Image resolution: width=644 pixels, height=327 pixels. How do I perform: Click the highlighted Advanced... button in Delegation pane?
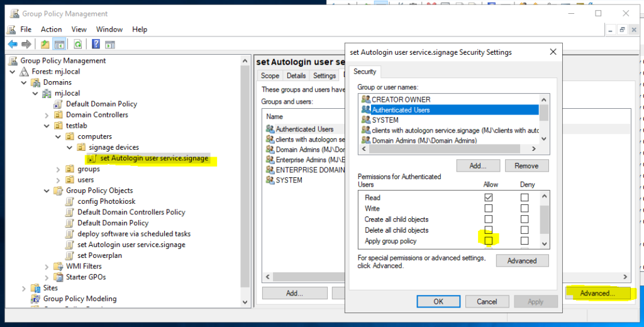pyautogui.click(x=597, y=293)
